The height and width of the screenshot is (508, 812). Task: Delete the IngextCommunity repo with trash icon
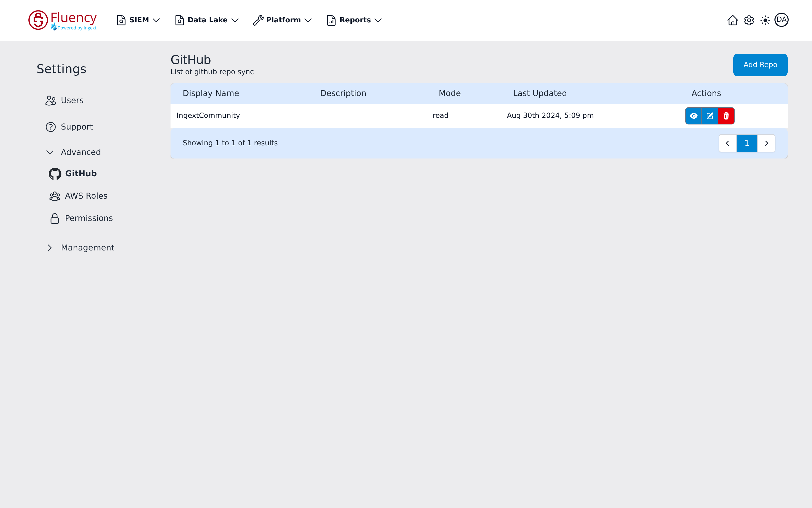click(x=726, y=116)
